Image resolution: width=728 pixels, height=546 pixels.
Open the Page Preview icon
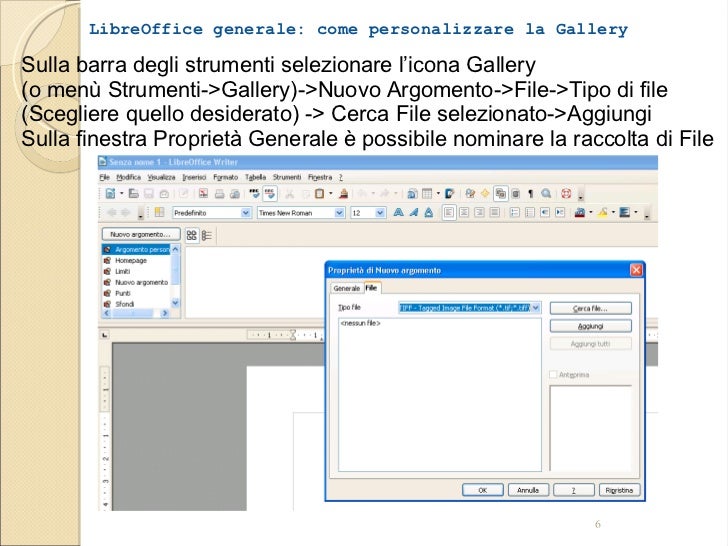(x=235, y=194)
